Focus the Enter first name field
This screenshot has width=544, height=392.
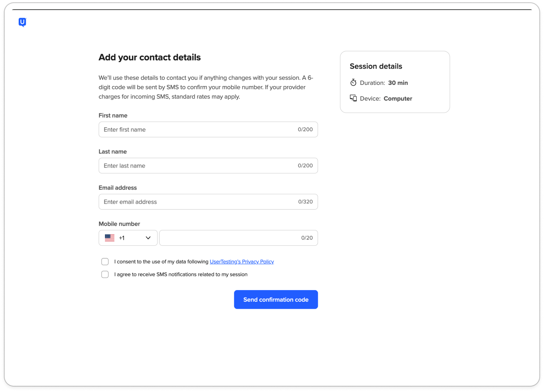197,130
